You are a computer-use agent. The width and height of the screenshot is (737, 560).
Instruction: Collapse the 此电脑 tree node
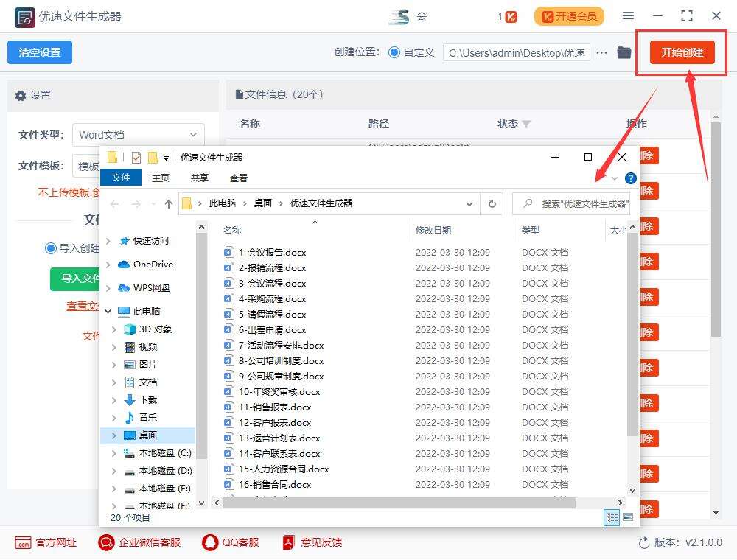pos(108,311)
